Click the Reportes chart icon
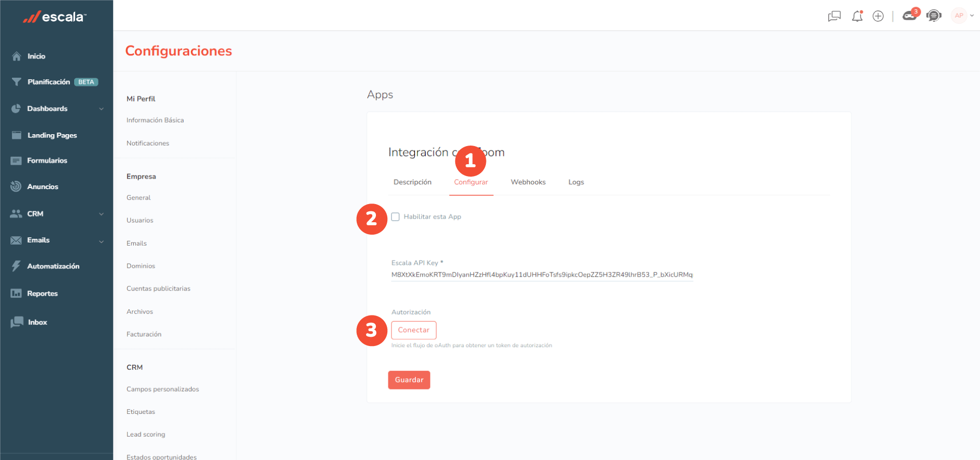 point(16,293)
